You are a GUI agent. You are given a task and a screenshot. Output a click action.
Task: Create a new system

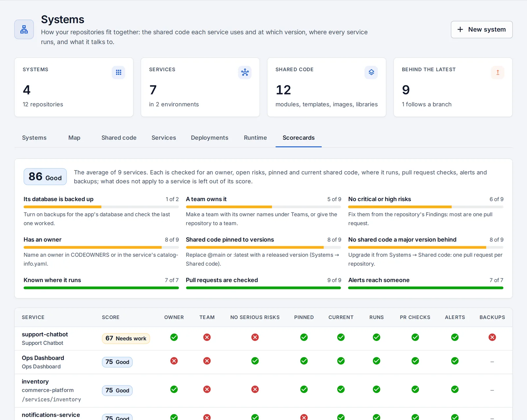(482, 29)
